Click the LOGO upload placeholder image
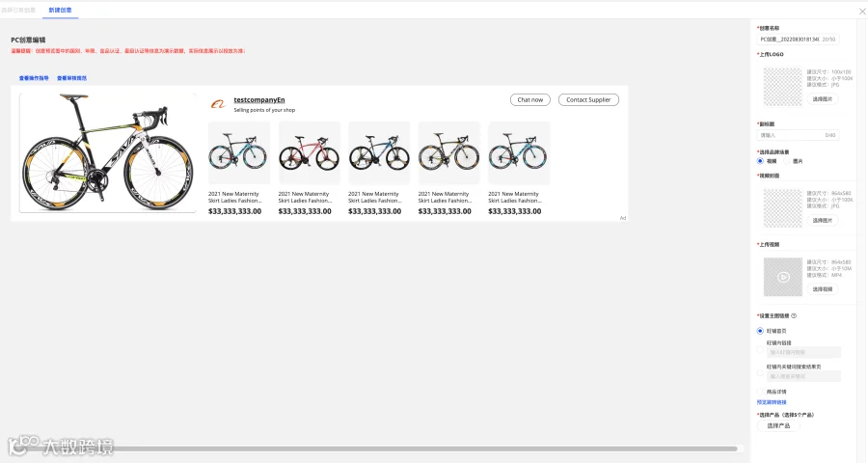The image size is (868, 463). 783,87
